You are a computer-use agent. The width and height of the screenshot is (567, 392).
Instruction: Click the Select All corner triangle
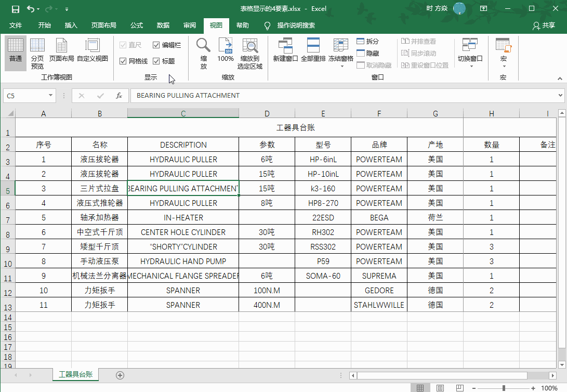click(x=10, y=113)
